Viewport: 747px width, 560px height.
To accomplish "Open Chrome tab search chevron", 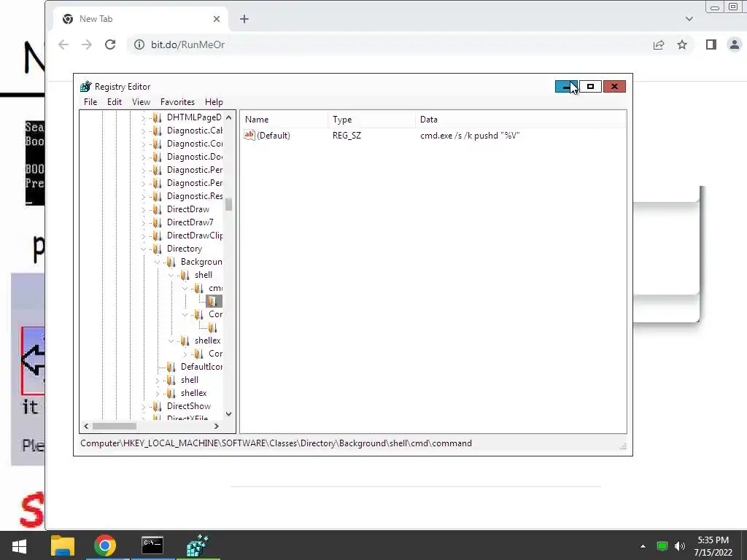I will [x=689, y=19].
